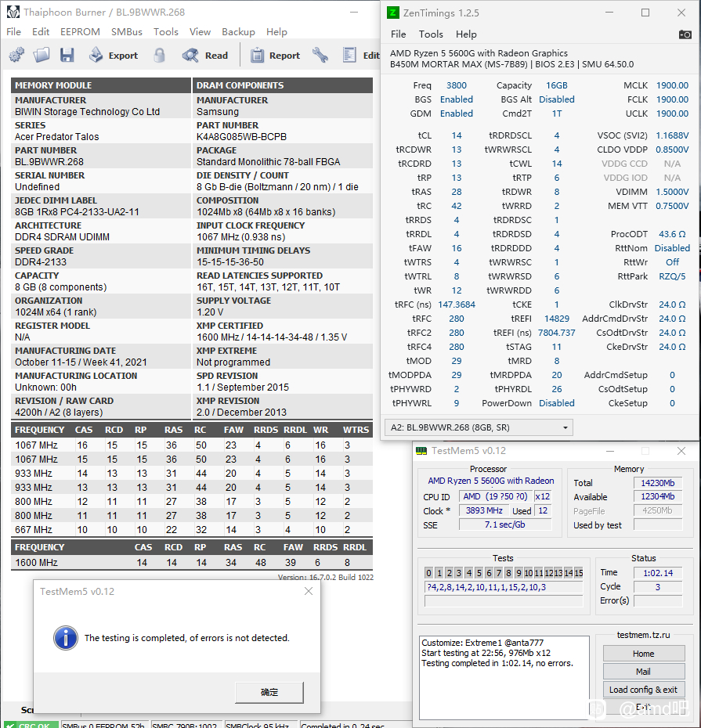Open the Report view in Thaiphoon Burner
This screenshot has width=701, height=728.
click(276, 56)
